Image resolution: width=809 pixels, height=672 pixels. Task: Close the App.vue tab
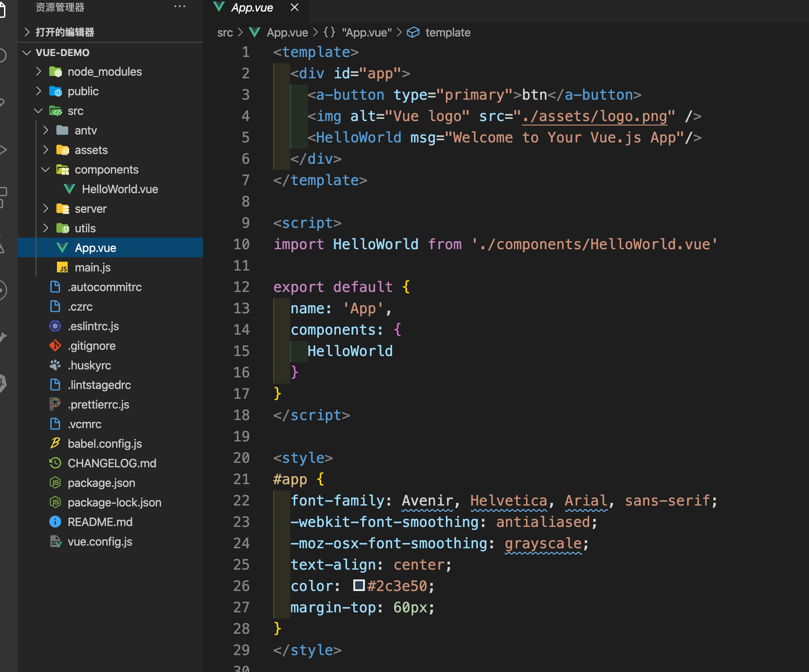point(295,8)
